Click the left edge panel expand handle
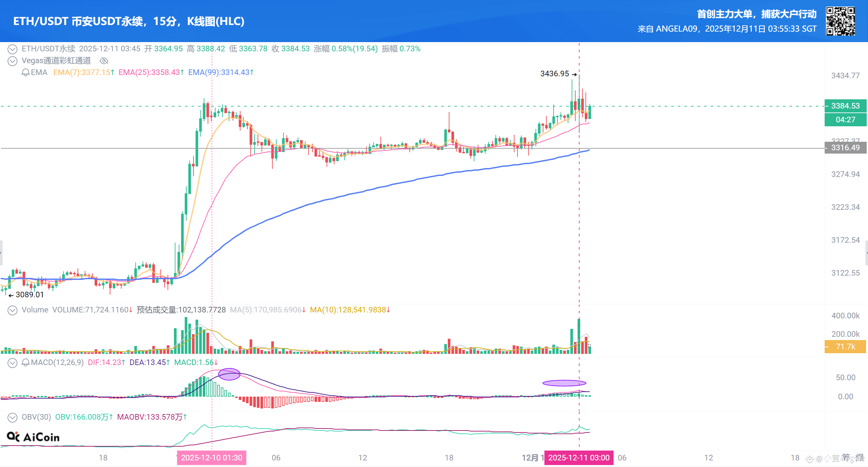The width and height of the screenshot is (868, 467). [1, 253]
